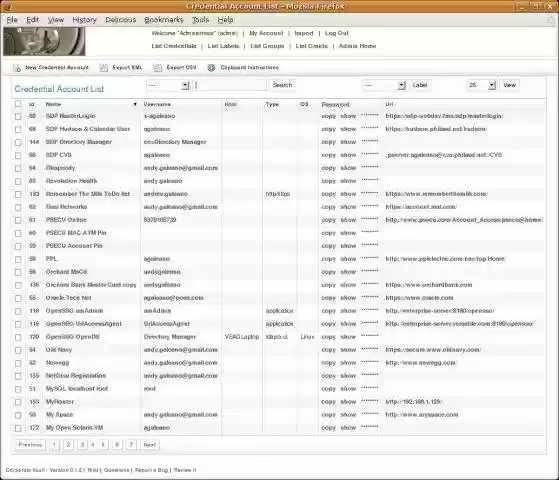
Task: Go to Previous page
Action: [30, 445]
